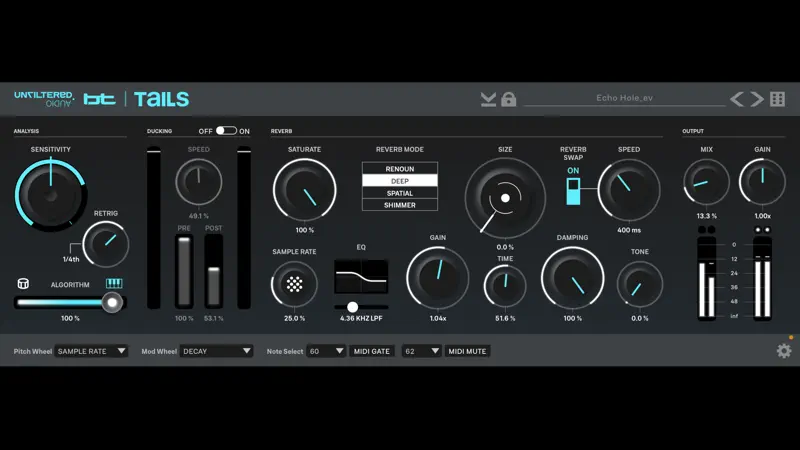This screenshot has height=450, width=800.
Task: Click the Damping knob
Action: click(572, 278)
